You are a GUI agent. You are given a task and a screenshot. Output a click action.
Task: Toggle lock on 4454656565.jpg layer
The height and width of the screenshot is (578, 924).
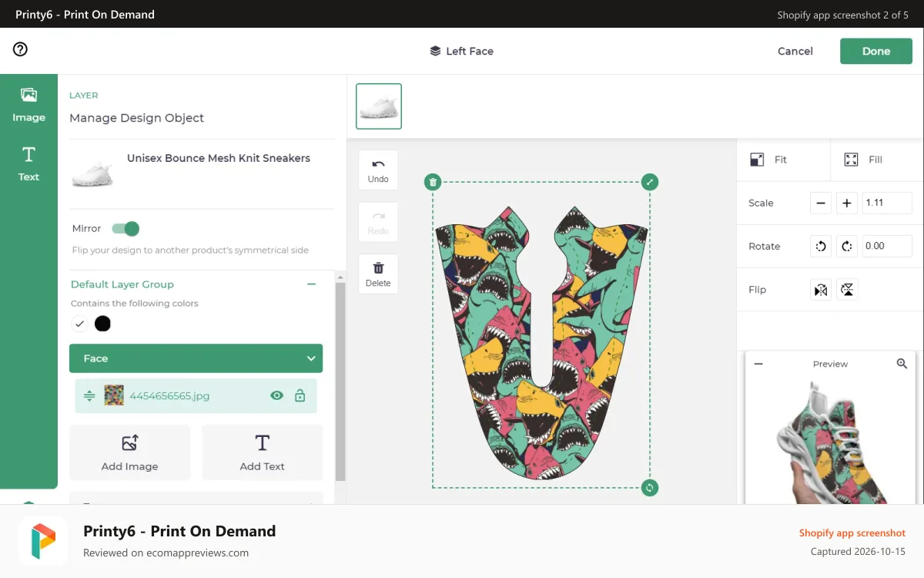click(300, 396)
